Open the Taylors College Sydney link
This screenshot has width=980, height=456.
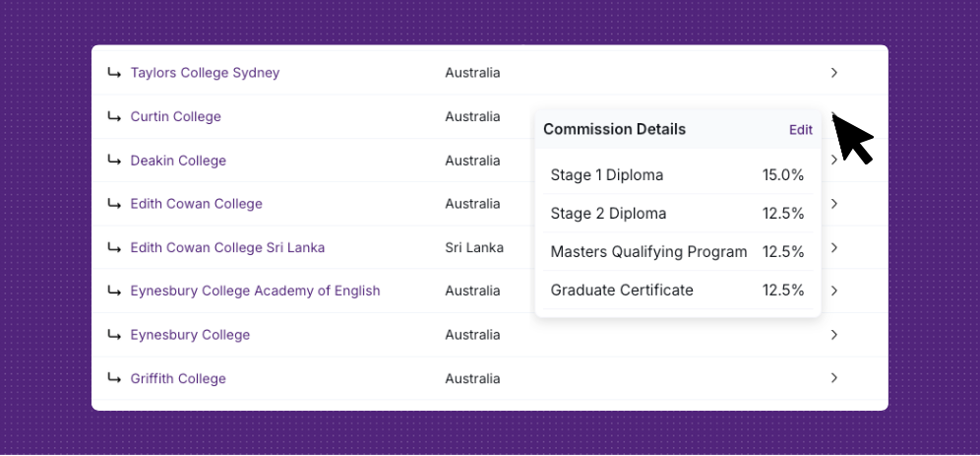pyautogui.click(x=205, y=73)
